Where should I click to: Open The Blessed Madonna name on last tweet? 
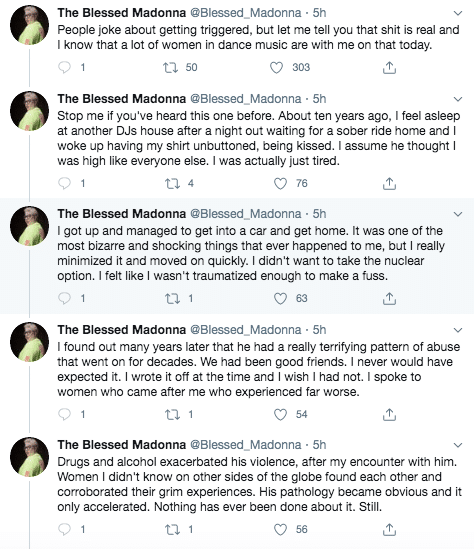click(121, 445)
